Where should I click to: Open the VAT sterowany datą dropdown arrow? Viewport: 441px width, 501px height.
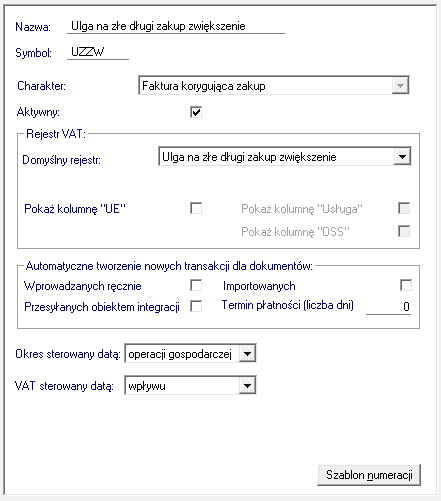click(247, 386)
